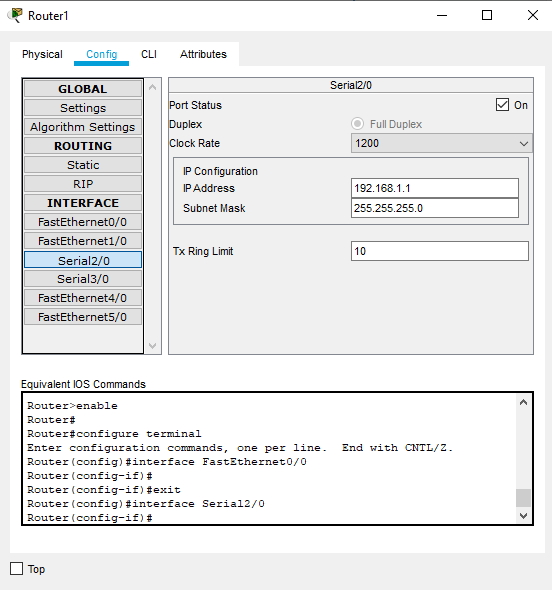Viewport: 552px width, 590px height.
Task: Click 'Router(config)#interface FastEthernet0/0' line
Action: coord(167,462)
